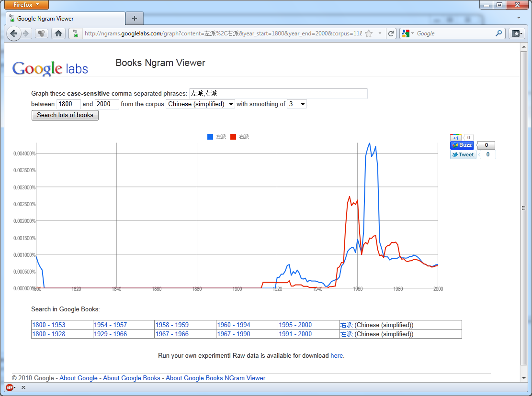532x396 pixels.
Task: Open the new tab with plus button
Action: (135, 18)
